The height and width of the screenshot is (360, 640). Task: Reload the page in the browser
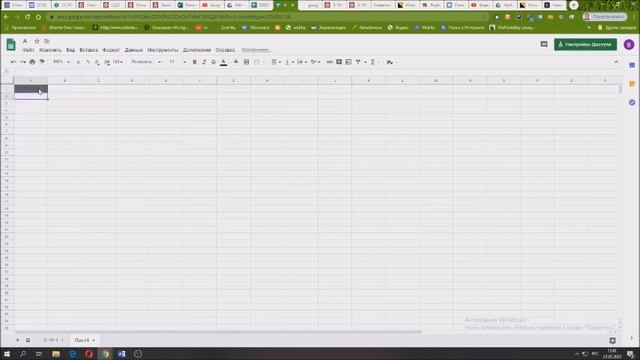pyautogui.click(x=27, y=17)
